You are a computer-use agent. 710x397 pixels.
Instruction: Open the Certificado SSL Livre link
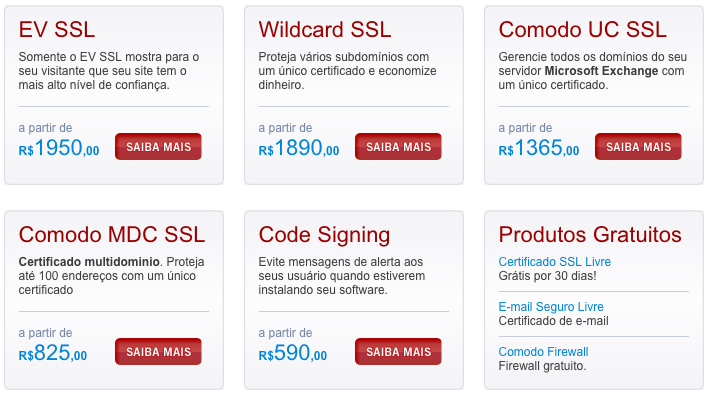point(554,262)
